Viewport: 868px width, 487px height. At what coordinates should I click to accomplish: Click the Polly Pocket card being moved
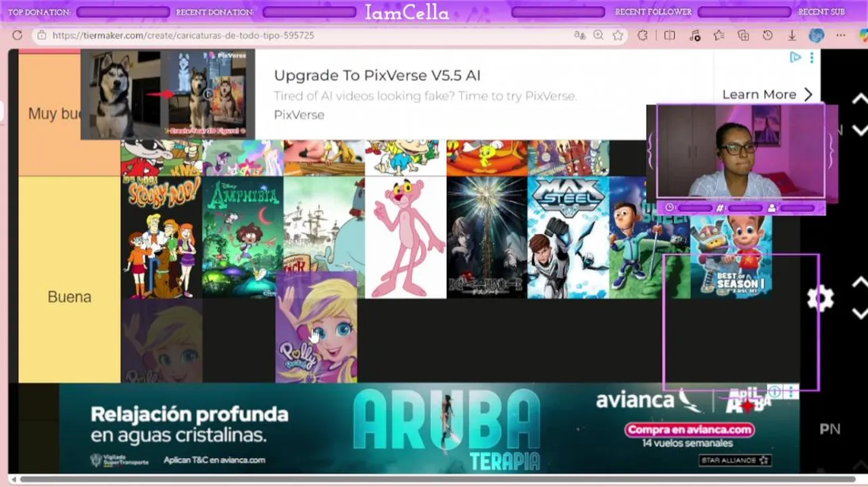(316, 328)
